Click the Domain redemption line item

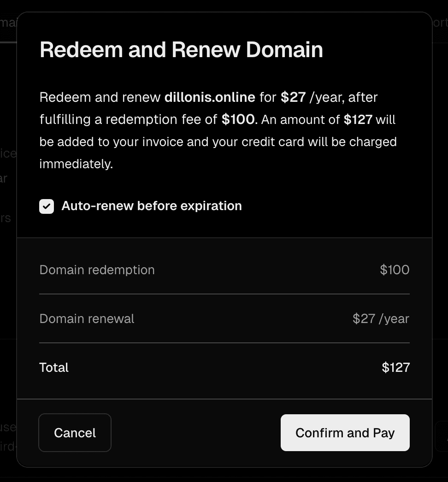97,270
